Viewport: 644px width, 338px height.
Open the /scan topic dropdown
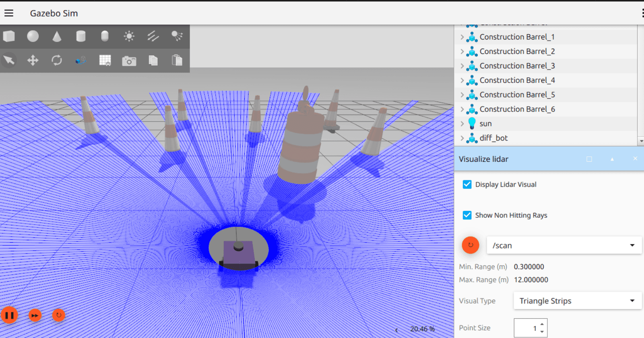click(564, 245)
